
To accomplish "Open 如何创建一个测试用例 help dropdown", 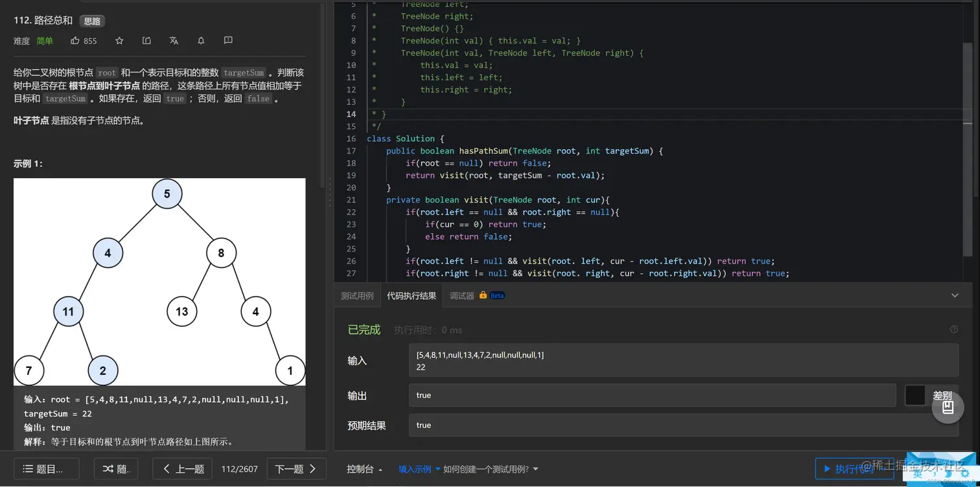I will point(491,469).
